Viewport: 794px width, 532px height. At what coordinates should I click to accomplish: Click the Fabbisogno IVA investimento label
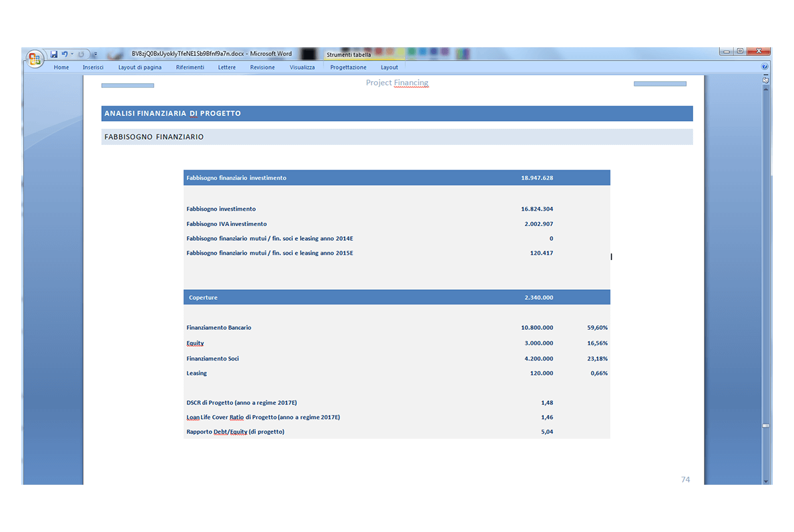click(226, 223)
